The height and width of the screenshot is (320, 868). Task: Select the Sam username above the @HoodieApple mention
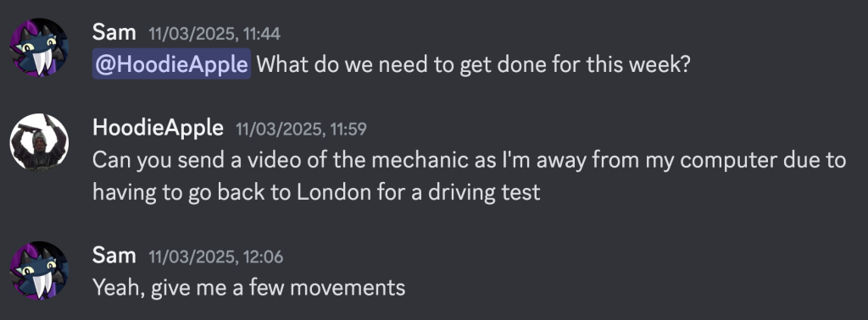[x=114, y=33]
